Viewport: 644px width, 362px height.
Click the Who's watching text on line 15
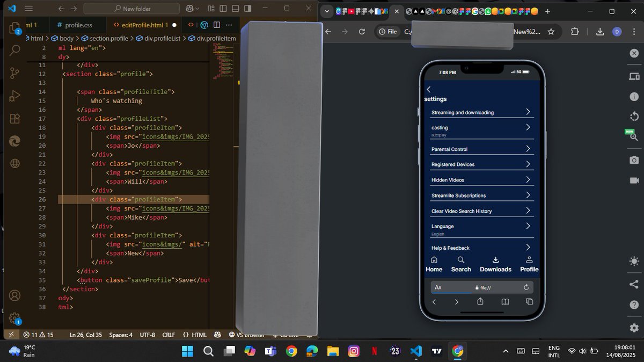pyautogui.click(x=116, y=100)
